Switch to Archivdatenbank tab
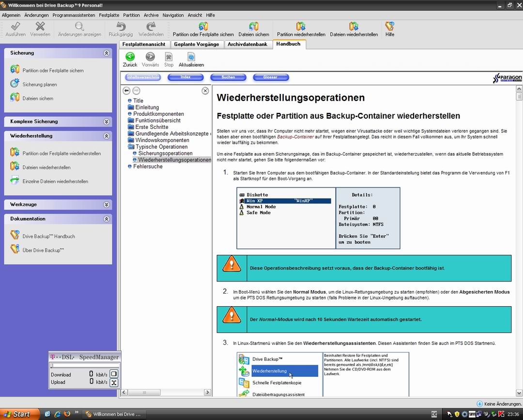Viewport: 523px width, 420px height. tap(247, 45)
